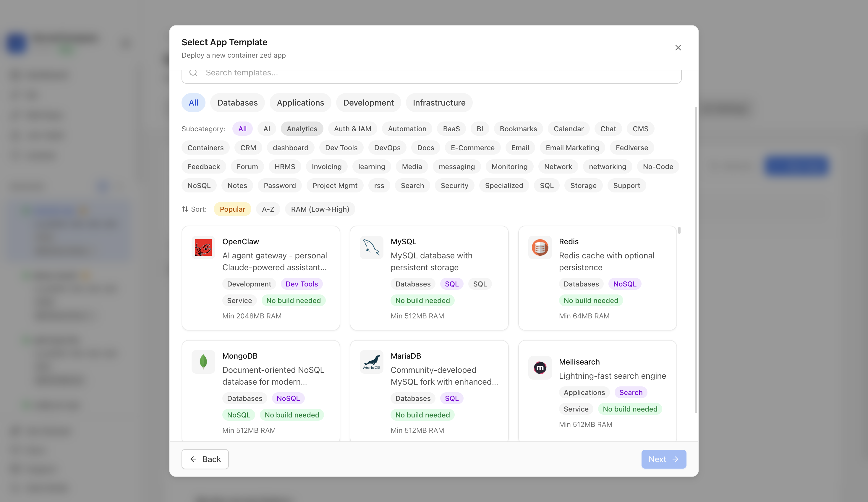Click the sort arrows icon

tap(185, 209)
